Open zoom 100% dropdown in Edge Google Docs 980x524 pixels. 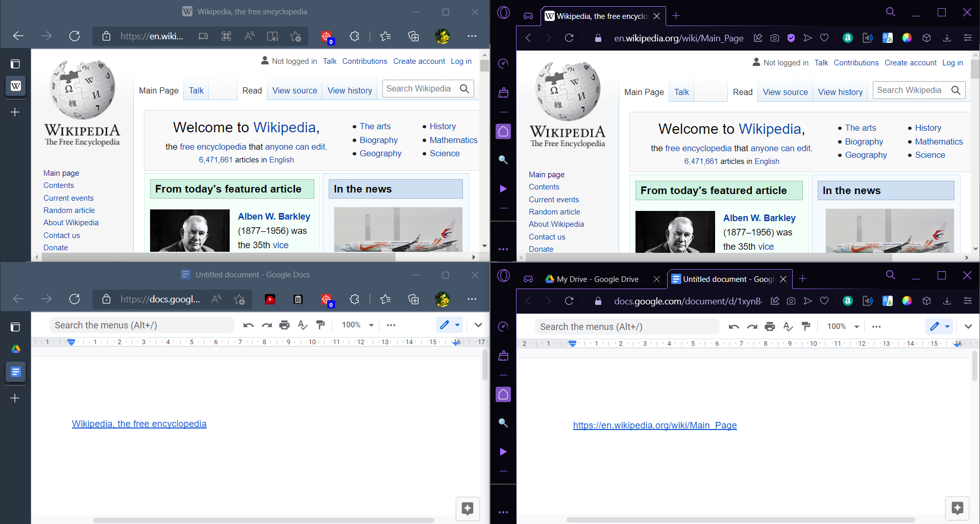tap(358, 325)
